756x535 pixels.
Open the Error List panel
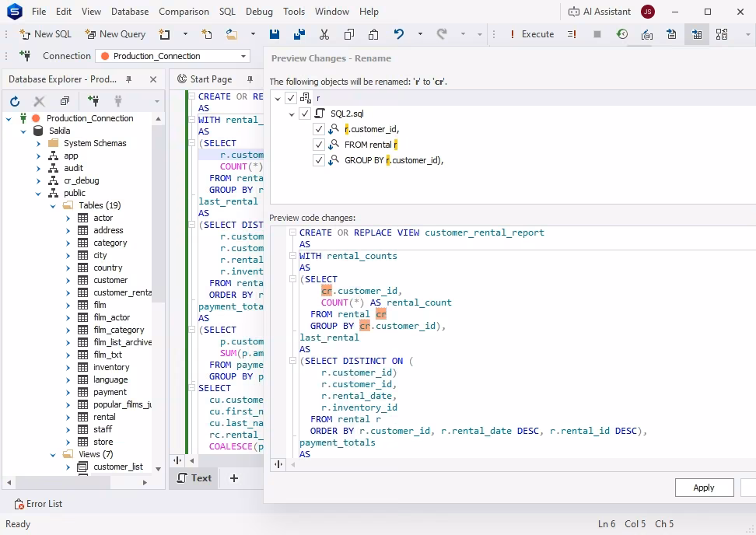coord(39,504)
